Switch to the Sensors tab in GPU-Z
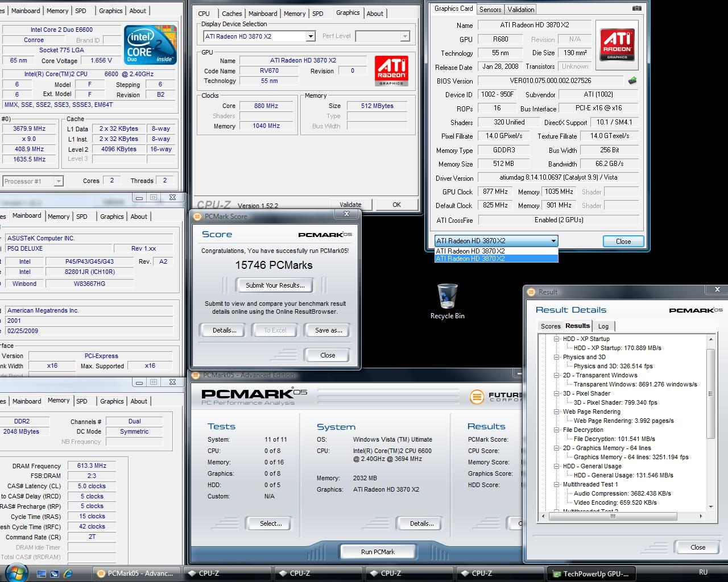Image resolution: width=728 pixels, height=582 pixels. pyautogui.click(x=490, y=9)
